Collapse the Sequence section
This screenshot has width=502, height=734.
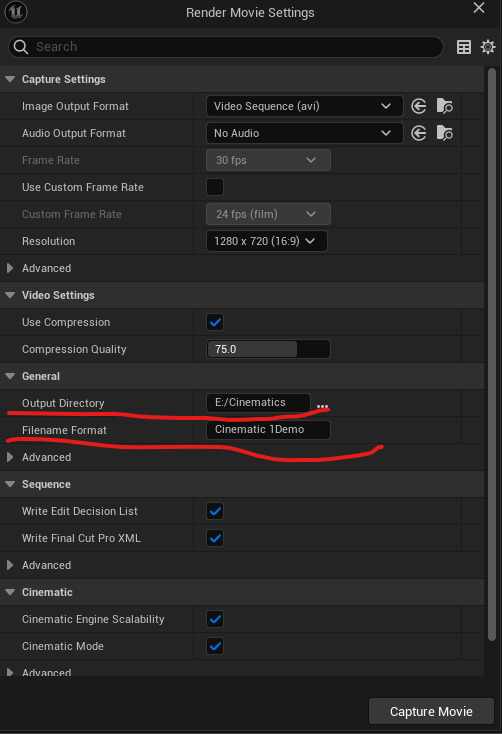[10, 484]
